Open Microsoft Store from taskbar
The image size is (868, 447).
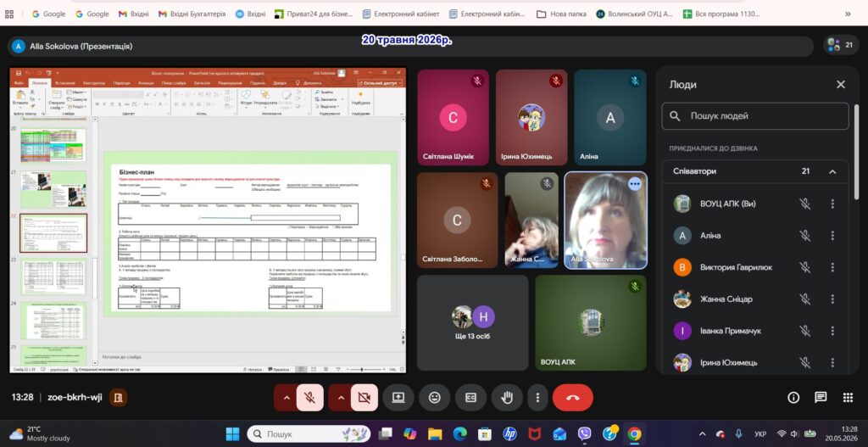tap(485, 433)
